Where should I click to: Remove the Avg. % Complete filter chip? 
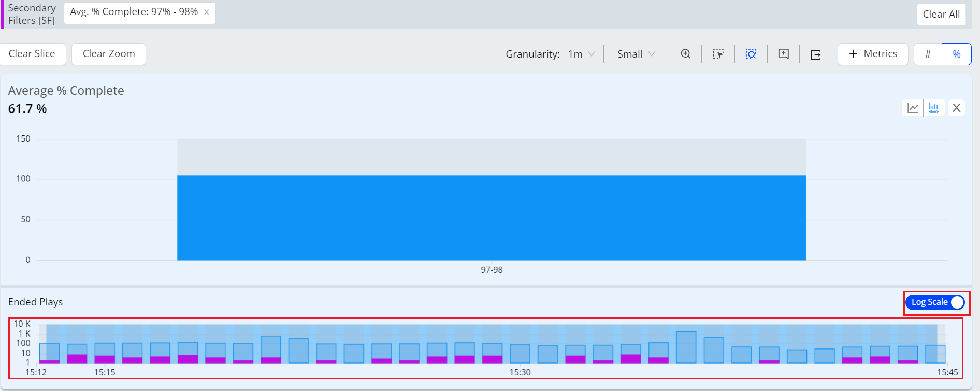click(207, 12)
